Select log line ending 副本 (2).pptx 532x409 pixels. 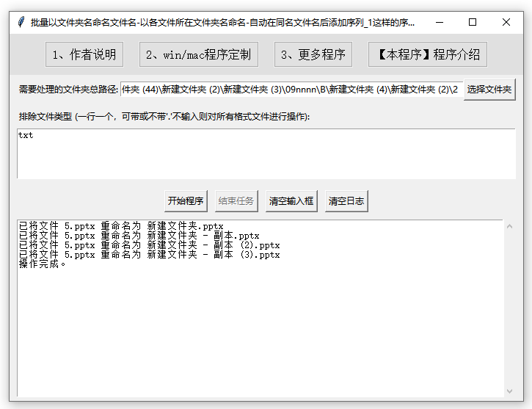[149, 245]
